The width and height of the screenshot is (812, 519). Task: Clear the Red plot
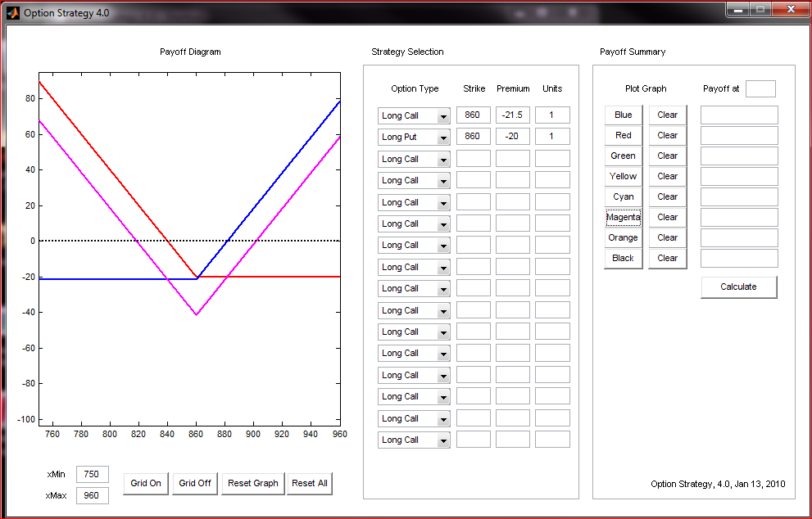coord(668,136)
